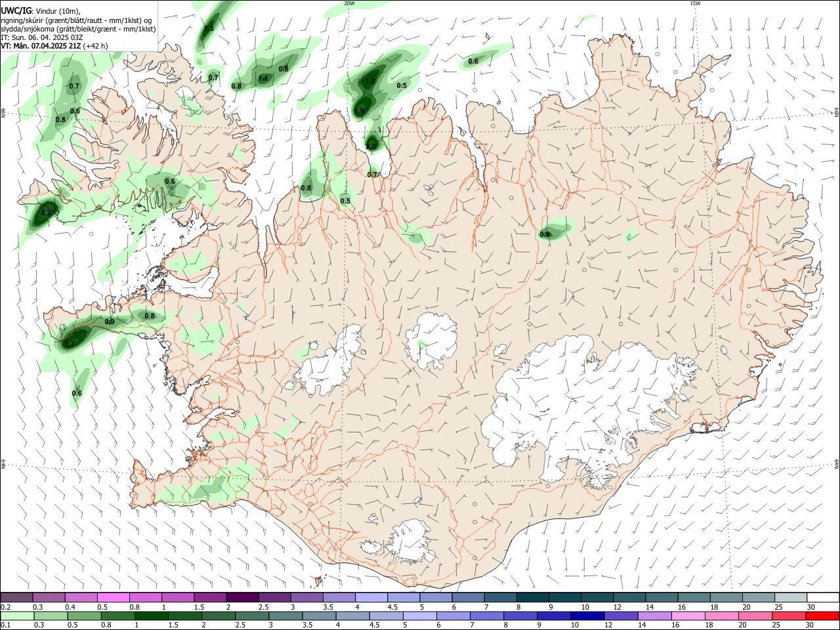The image size is (840, 630).
Task: Click the dusky purple 0.2–0.3 snow scale swatch
Action: click(17, 597)
